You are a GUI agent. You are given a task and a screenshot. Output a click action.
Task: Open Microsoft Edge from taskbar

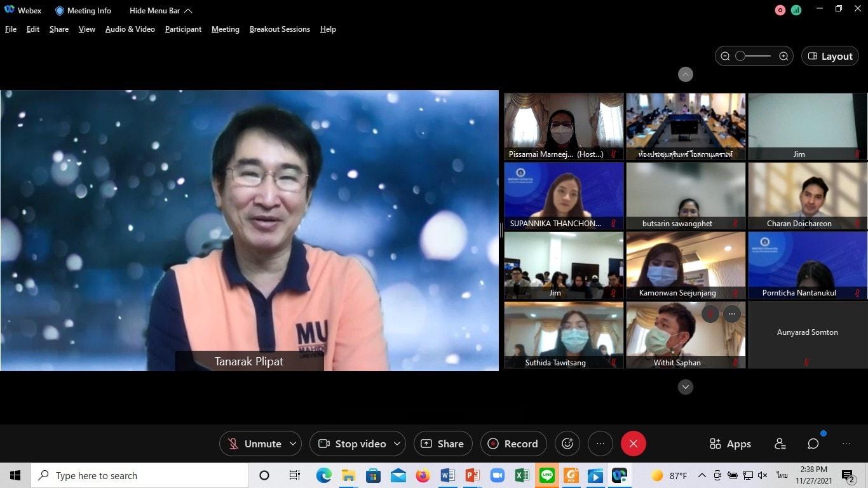coord(323,475)
